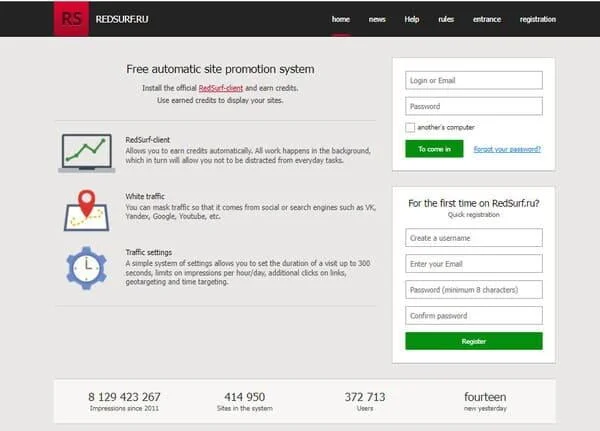Screen dimensions: 600x431
Task: Go to the entrance page
Action: tap(487, 19)
